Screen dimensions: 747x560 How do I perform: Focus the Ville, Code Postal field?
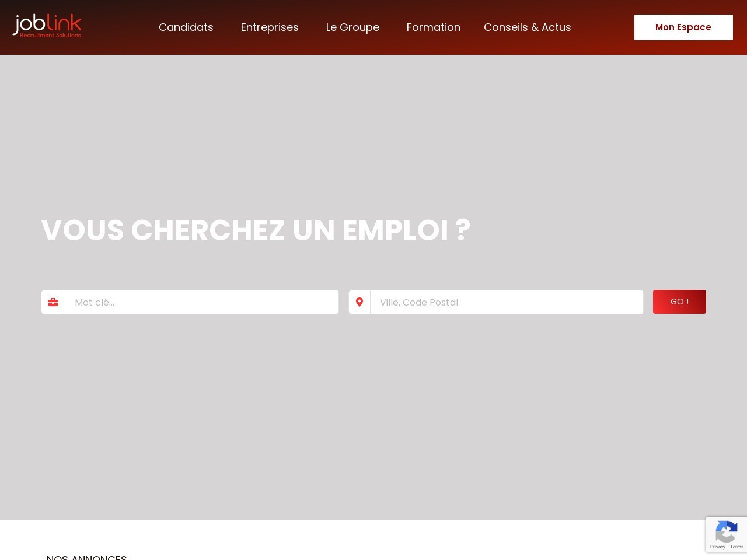[x=507, y=302]
